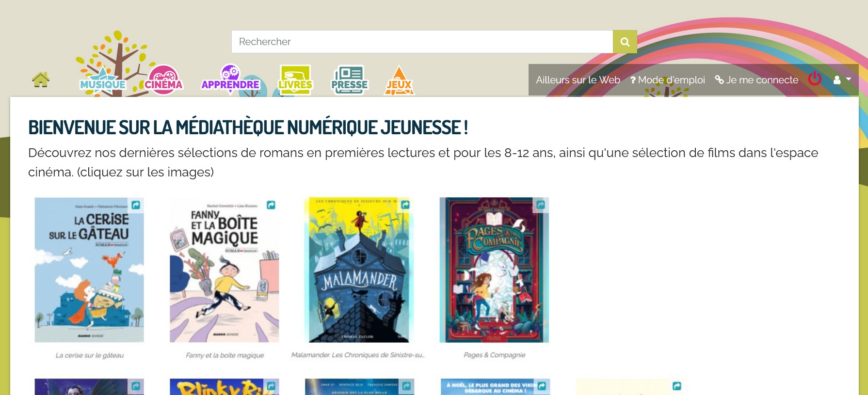Open the Malamander book cover

pyautogui.click(x=359, y=270)
